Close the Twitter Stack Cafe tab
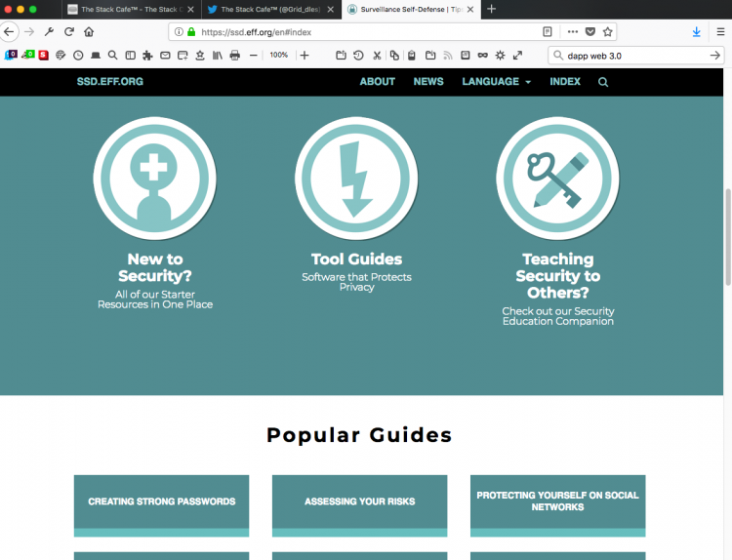732x560 pixels. pos(331,10)
